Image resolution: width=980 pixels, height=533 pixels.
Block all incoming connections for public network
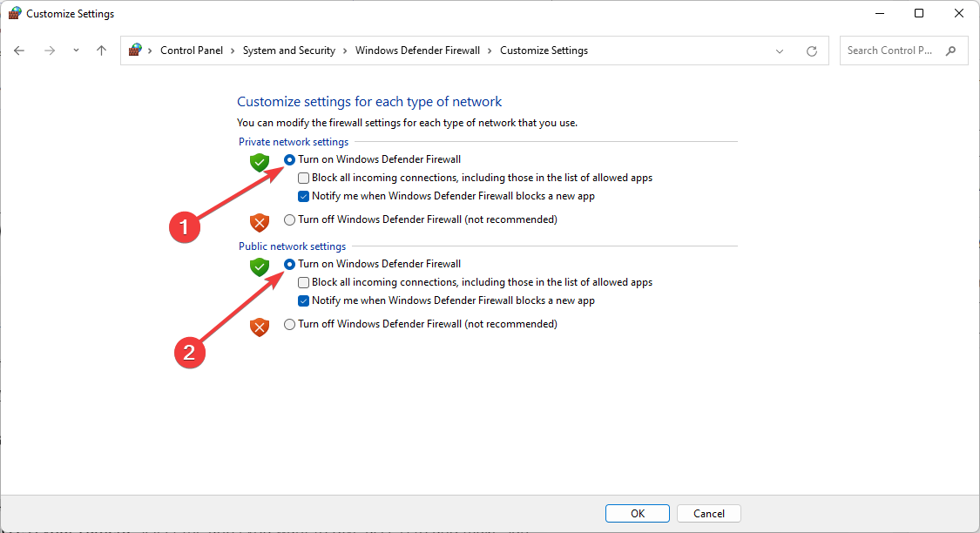point(303,282)
